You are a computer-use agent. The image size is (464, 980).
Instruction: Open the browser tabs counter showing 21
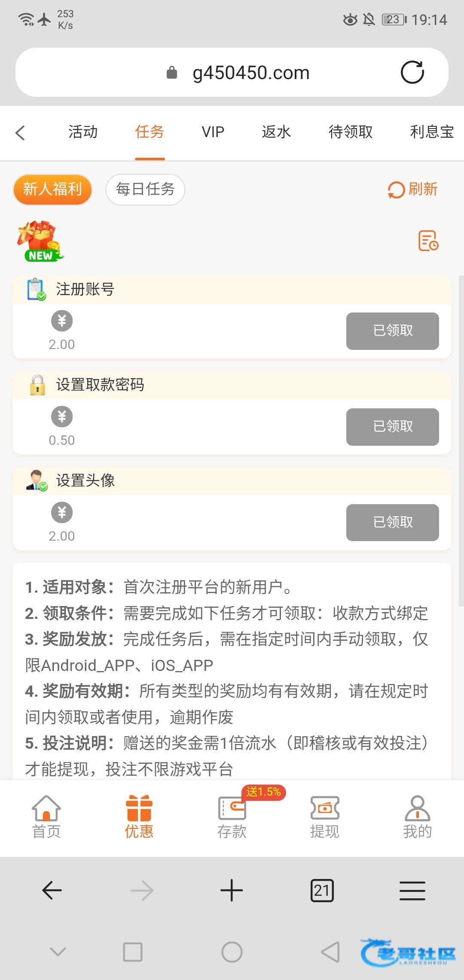point(322,890)
